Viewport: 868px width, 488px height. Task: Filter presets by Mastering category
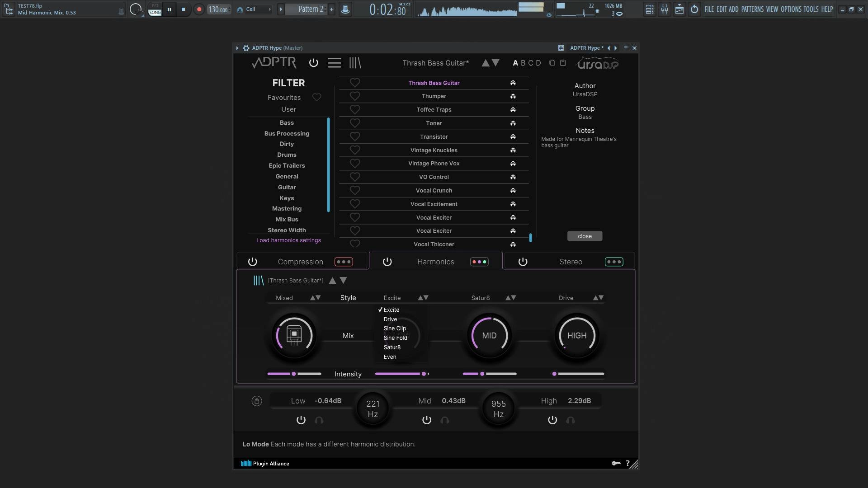pos(287,208)
